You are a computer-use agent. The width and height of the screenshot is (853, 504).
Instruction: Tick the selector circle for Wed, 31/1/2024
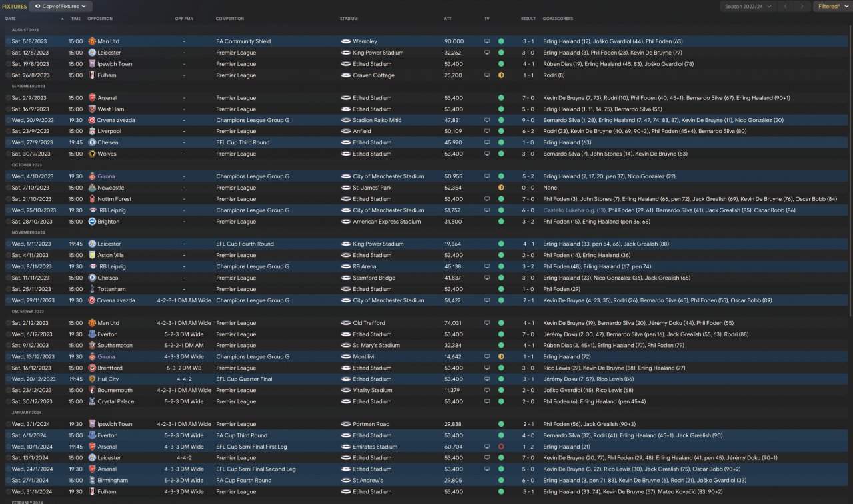coord(8,492)
